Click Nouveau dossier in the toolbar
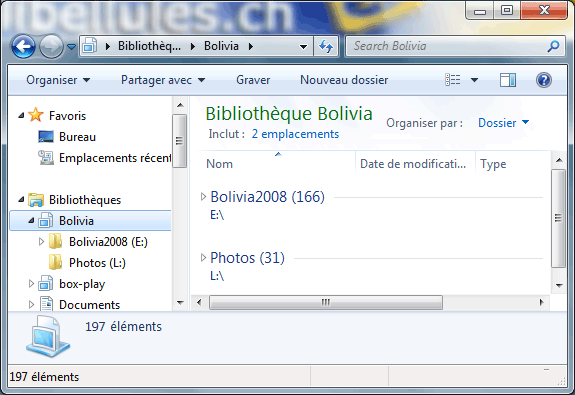The image size is (575, 395). coord(344,80)
